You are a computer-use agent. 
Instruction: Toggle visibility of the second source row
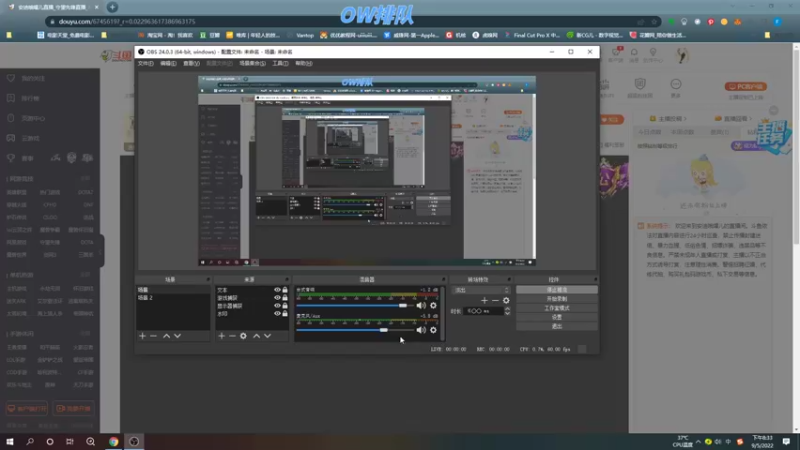tap(277, 297)
